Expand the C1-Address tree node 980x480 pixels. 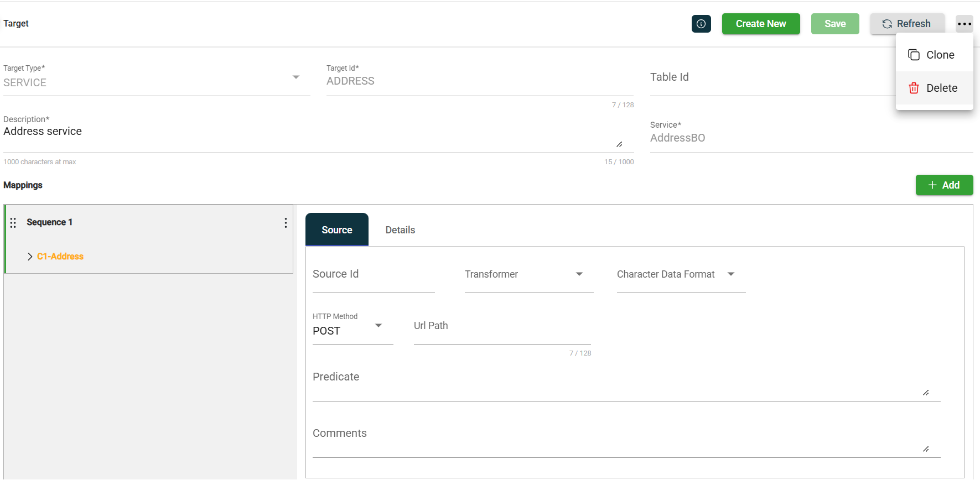click(30, 257)
